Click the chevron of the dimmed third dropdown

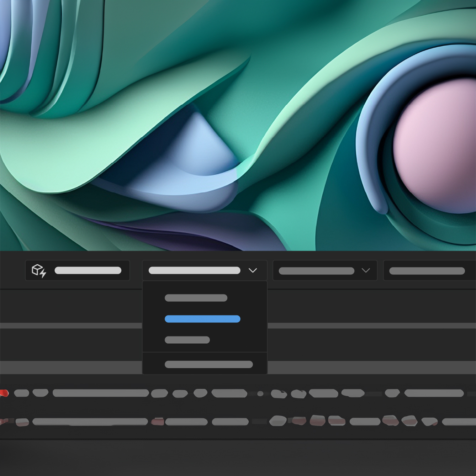[x=365, y=270]
